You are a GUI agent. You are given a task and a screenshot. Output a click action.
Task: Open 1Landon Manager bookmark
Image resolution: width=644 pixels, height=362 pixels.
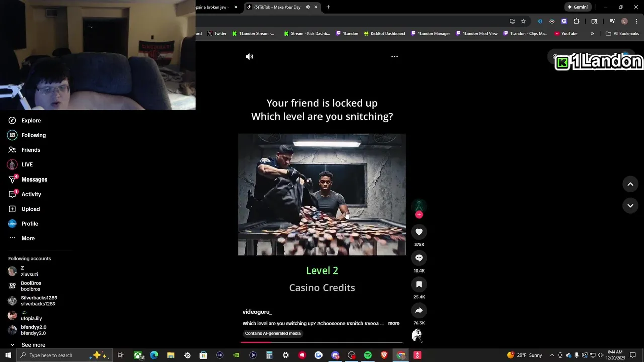click(x=430, y=34)
